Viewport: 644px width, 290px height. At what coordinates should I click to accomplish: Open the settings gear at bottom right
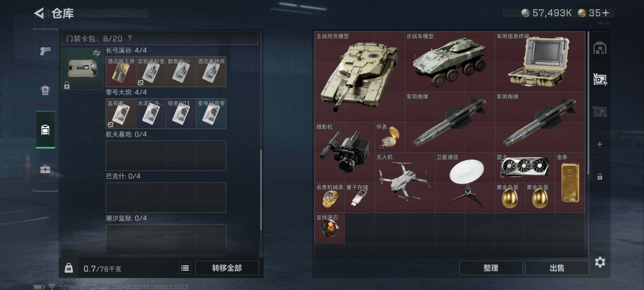tap(600, 262)
